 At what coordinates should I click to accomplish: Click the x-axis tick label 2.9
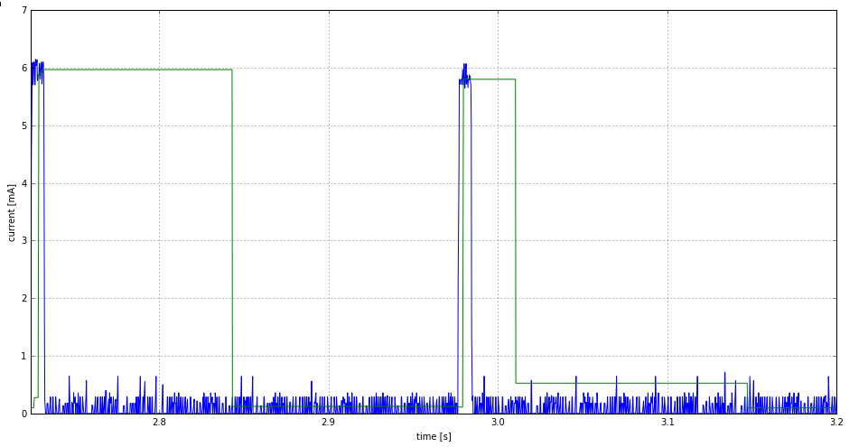pos(328,423)
